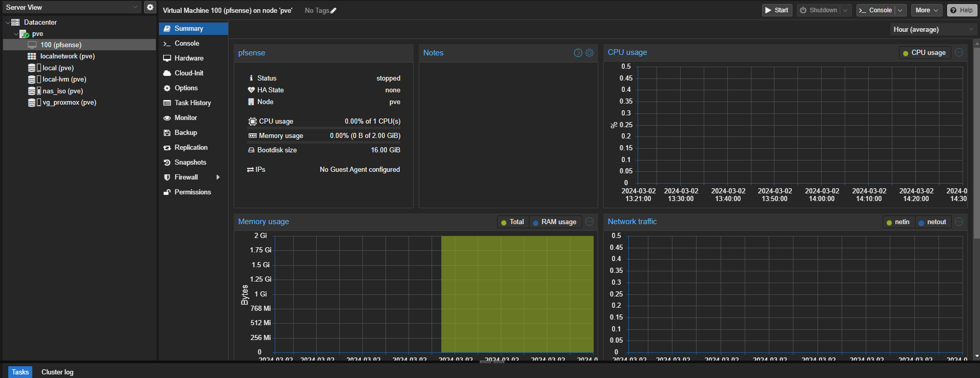Open the Hardware menu item

[x=193, y=58]
